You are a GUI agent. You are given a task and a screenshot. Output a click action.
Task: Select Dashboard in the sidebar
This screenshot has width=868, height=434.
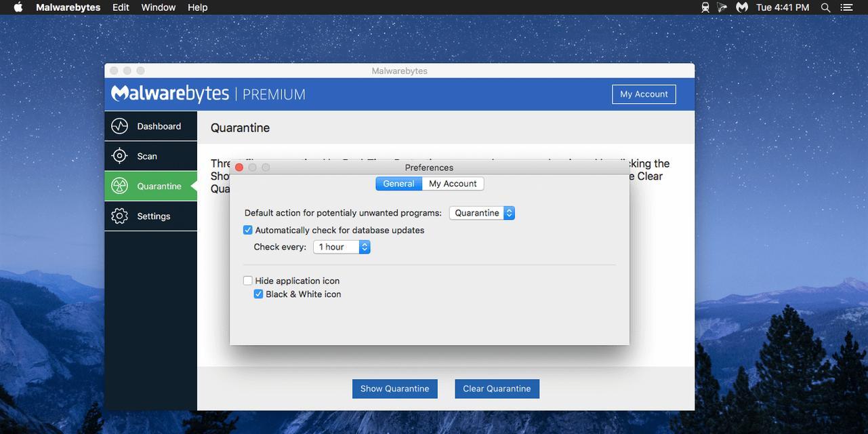coord(150,126)
